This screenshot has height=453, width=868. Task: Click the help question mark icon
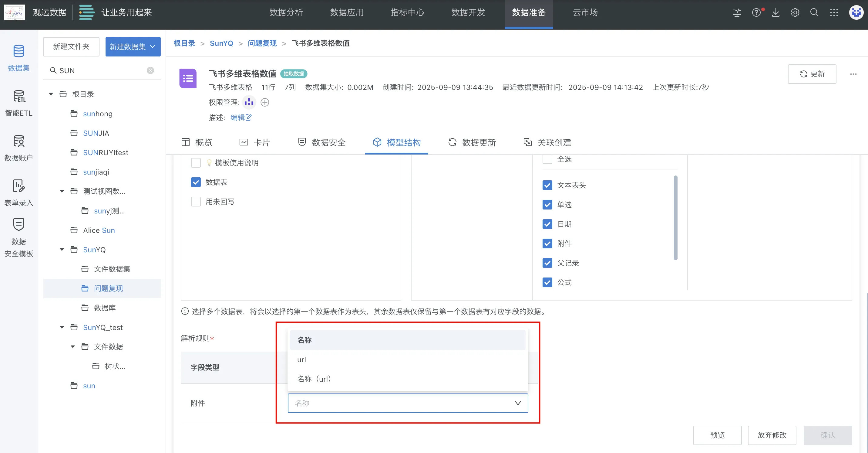coord(756,13)
